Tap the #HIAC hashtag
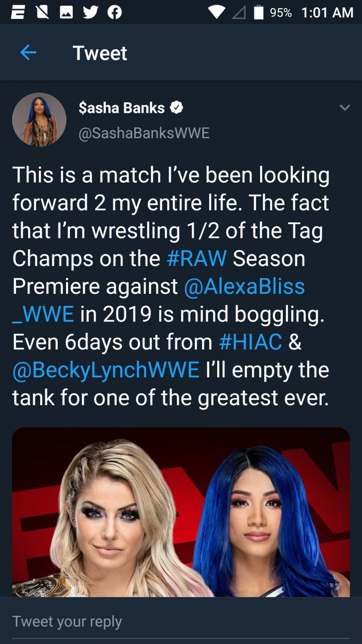 [x=251, y=342]
